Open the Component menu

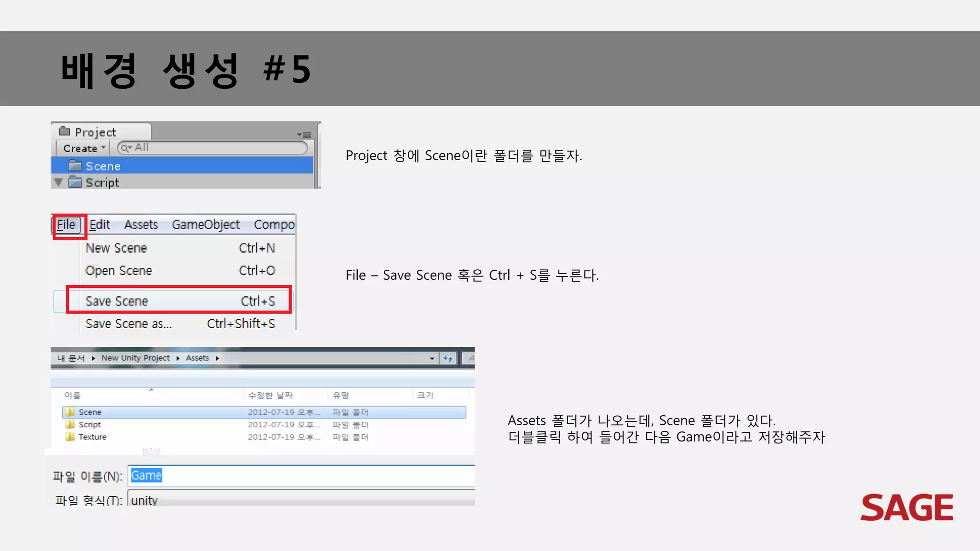(x=274, y=225)
